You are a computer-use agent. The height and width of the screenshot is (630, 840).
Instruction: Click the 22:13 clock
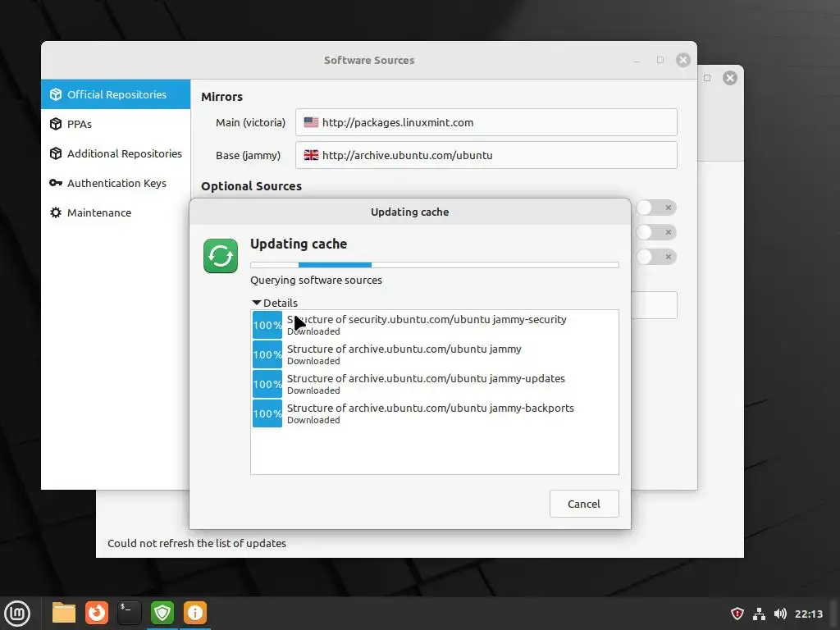click(x=808, y=614)
